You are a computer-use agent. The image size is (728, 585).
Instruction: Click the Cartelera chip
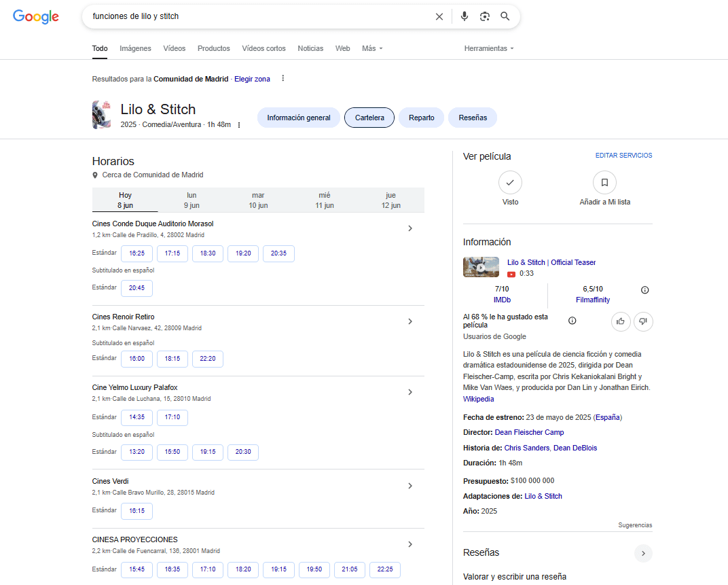[369, 118]
